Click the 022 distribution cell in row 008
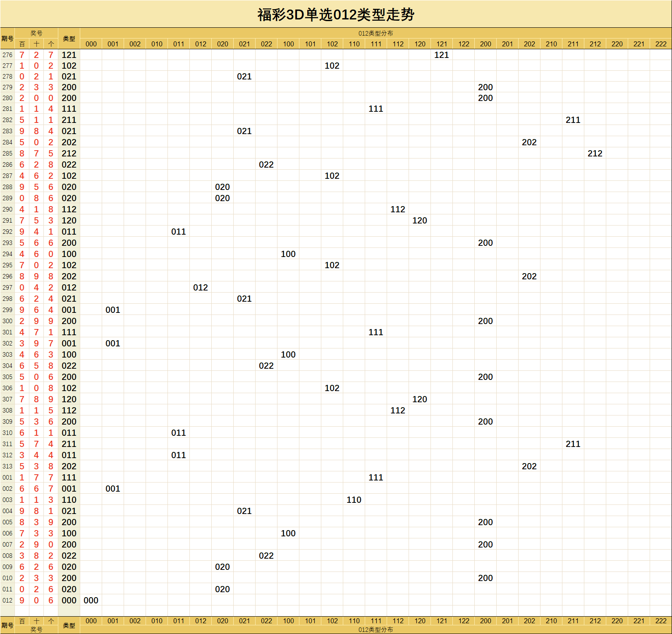 (266, 555)
